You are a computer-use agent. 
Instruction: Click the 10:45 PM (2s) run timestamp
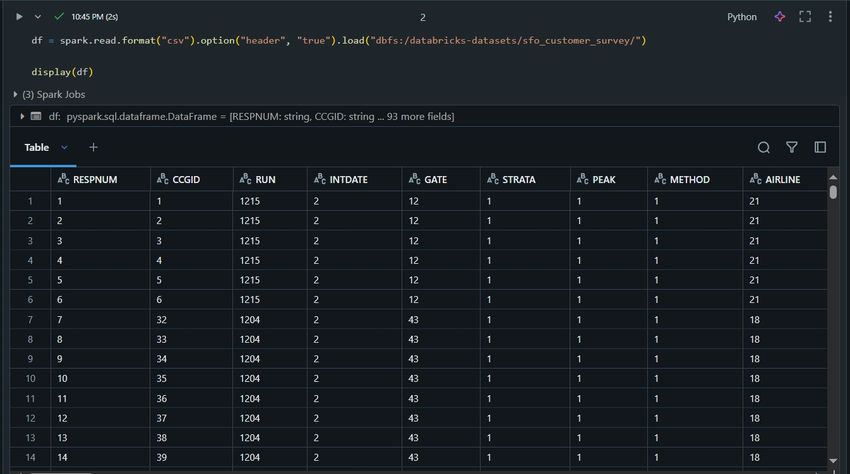pyautogui.click(x=95, y=17)
